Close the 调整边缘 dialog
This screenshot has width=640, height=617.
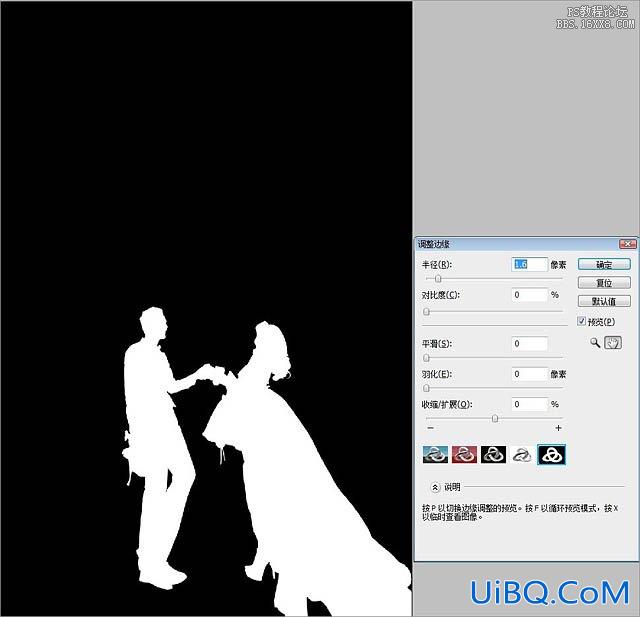click(x=628, y=244)
